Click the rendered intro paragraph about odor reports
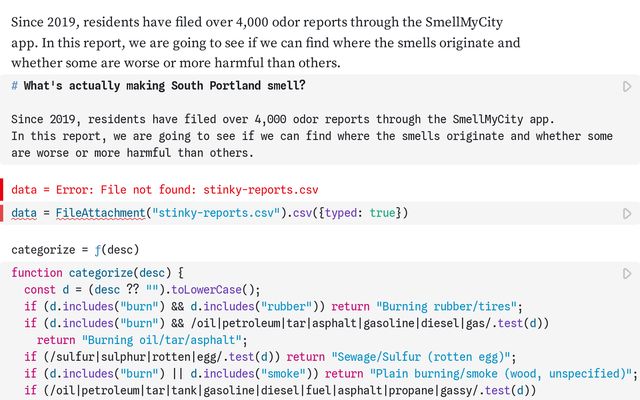This screenshot has height=400, width=640. click(265, 42)
